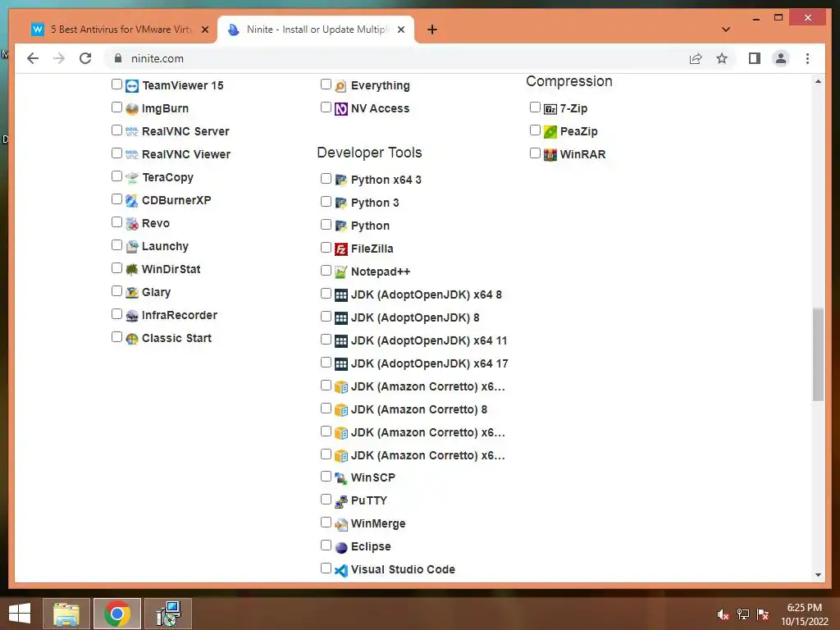Select the Ninite tab
Image resolution: width=840 pixels, height=630 pixels.
314,30
